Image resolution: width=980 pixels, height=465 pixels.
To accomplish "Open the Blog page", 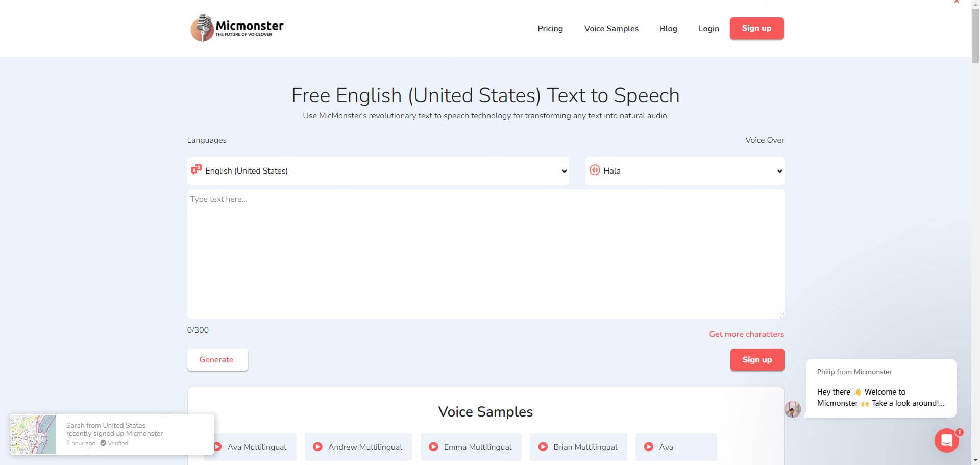I will click(x=669, y=29).
